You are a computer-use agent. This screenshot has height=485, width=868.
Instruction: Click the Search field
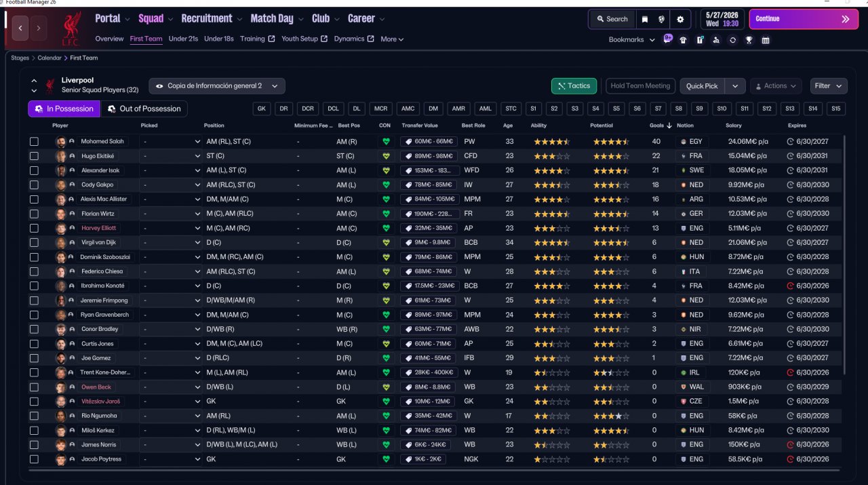[612, 19]
